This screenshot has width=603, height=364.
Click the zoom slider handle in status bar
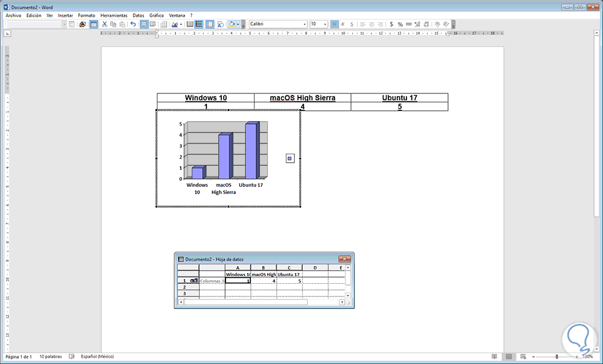557,357
